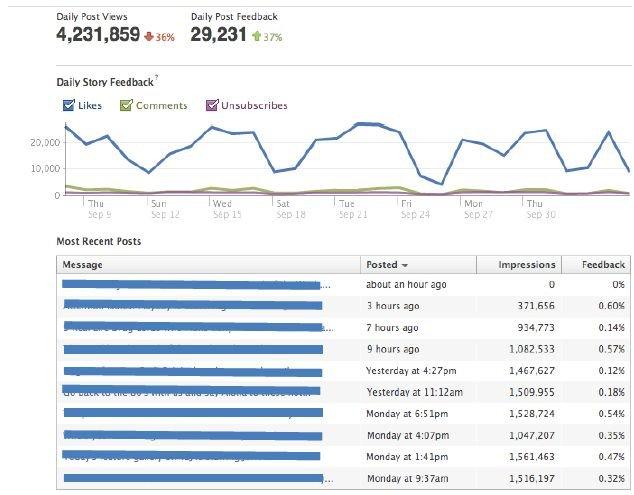Viewport: 634px width, 495px height.
Task: Click the 371,656 impressions value
Action: pyautogui.click(x=536, y=306)
